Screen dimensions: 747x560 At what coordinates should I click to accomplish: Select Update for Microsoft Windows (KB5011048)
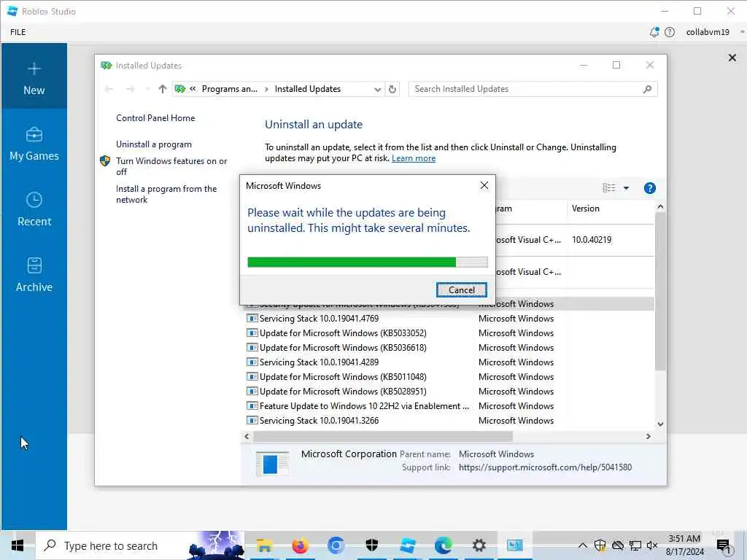[x=449, y=377]
